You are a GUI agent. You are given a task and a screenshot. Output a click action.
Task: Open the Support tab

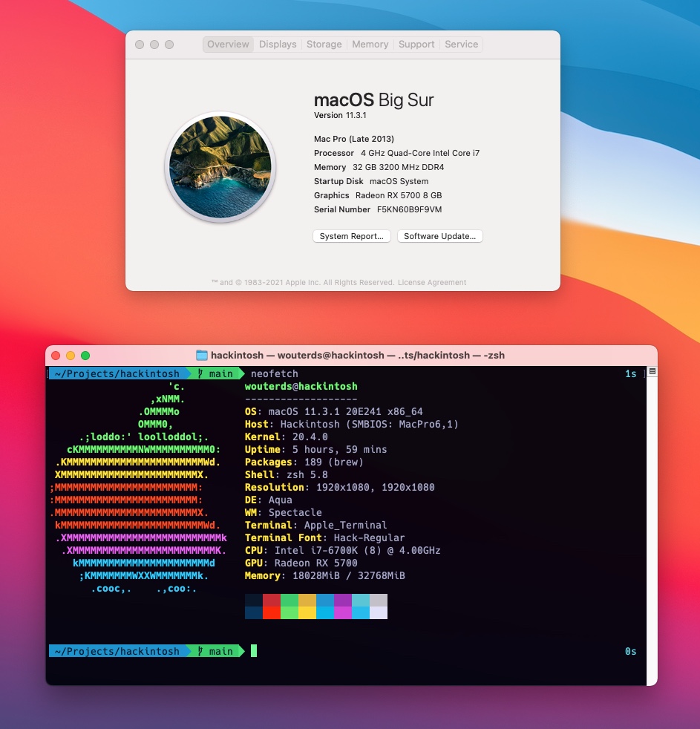coord(416,44)
